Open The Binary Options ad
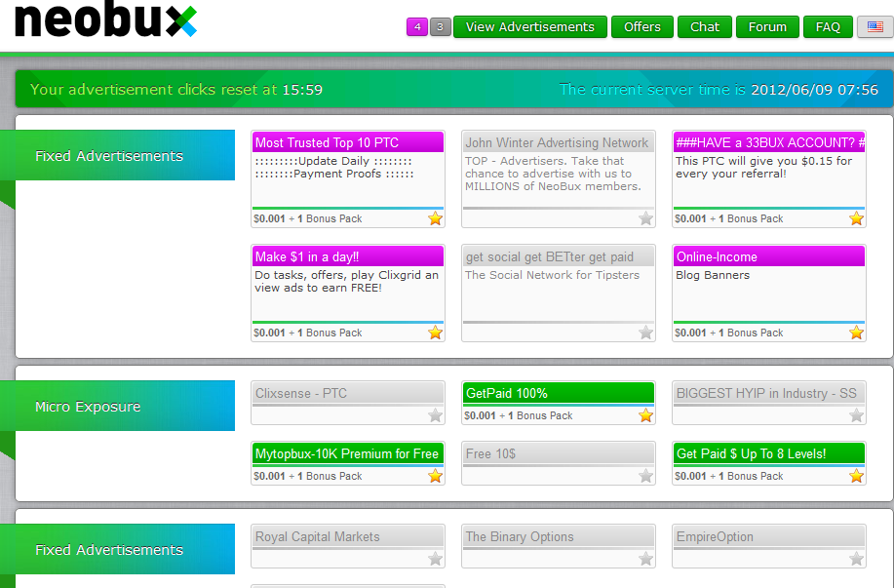The image size is (894, 588). pos(559,536)
